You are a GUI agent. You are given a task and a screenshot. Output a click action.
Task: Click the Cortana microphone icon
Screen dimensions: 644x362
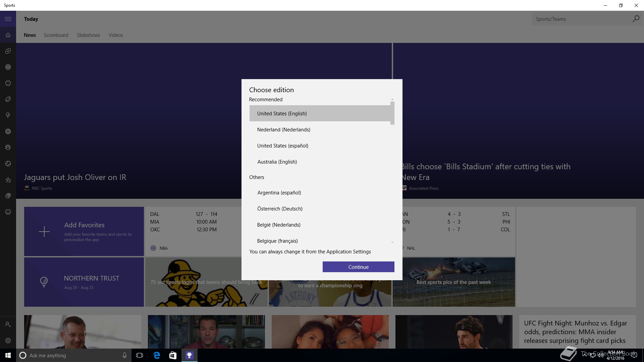124,355
